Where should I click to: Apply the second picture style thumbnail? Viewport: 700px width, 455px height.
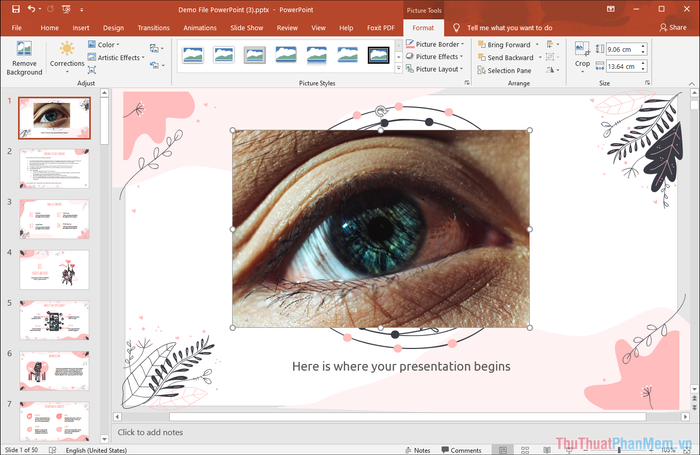click(224, 55)
